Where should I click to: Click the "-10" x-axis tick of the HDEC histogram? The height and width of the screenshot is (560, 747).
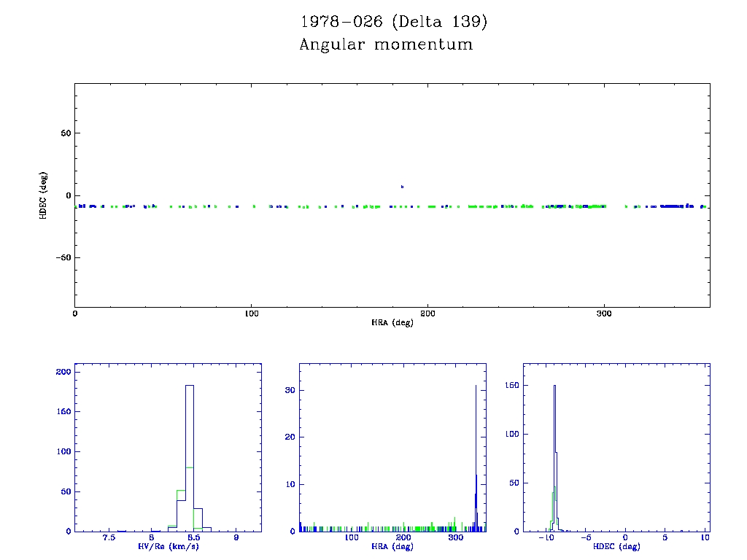pyautogui.click(x=546, y=537)
